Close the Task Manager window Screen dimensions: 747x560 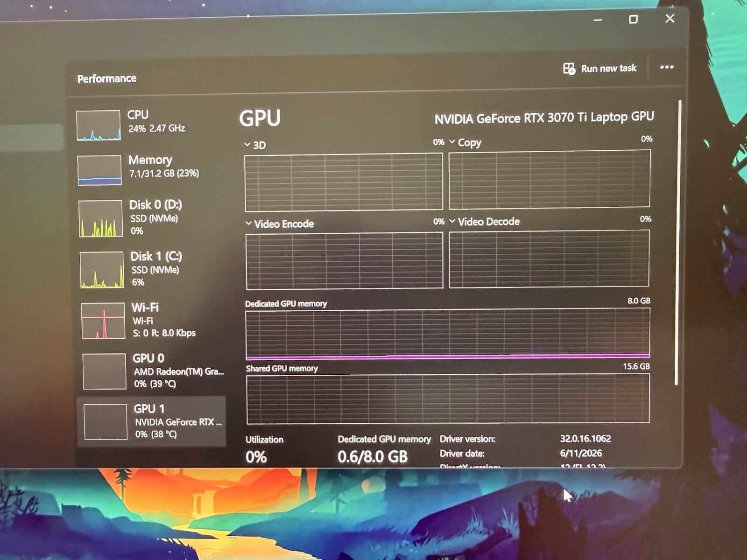(670, 19)
